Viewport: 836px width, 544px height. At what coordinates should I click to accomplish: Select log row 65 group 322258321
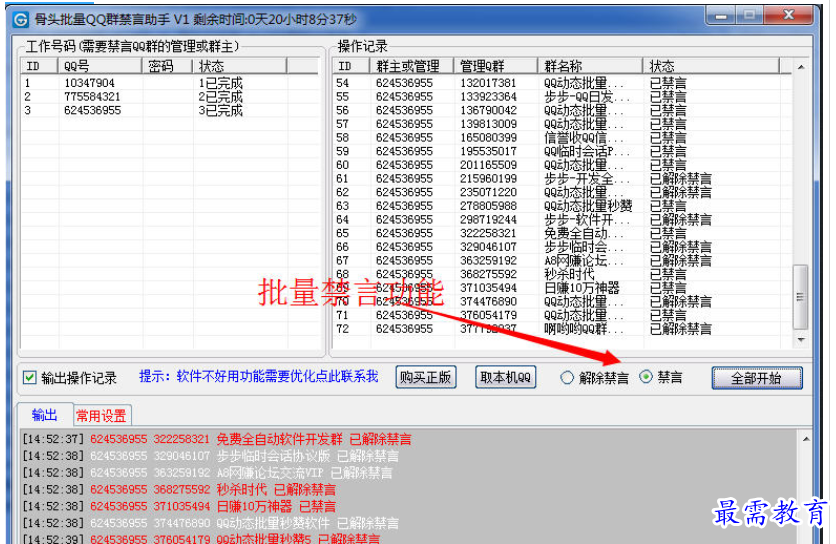click(x=562, y=234)
